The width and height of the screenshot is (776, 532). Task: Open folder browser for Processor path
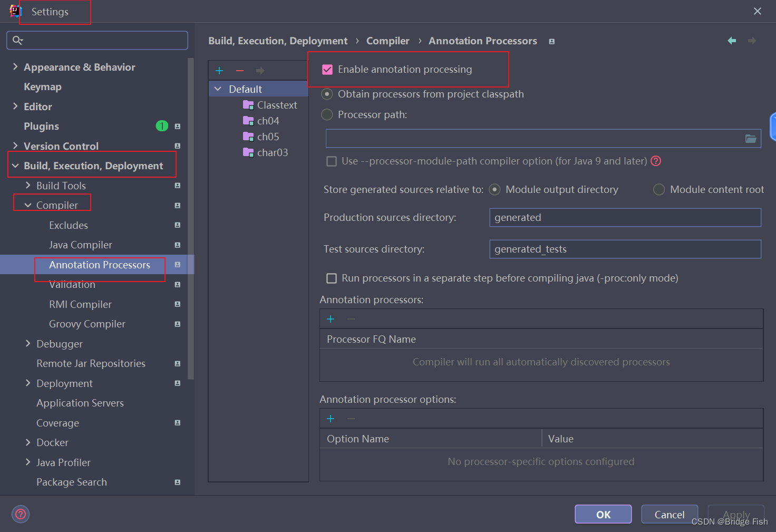751,138
